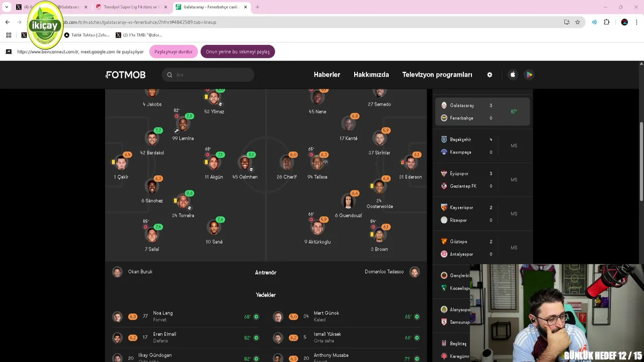Image resolution: width=644 pixels, height=362 pixels.
Task: Open Televizyon programları menu item
Action: (x=437, y=74)
